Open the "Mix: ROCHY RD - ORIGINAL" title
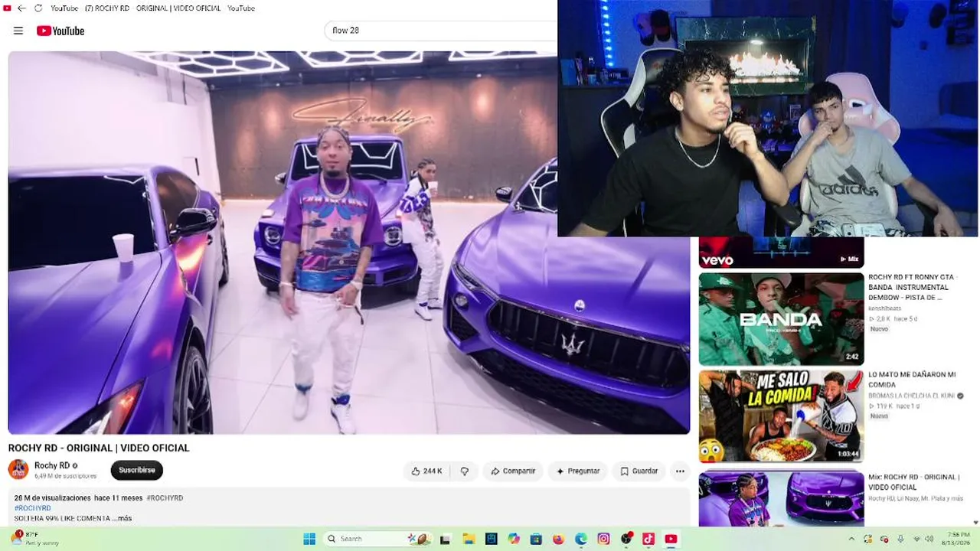Image resolution: width=980 pixels, height=551 pixels. pyautogui.click(x=913, y=482)
